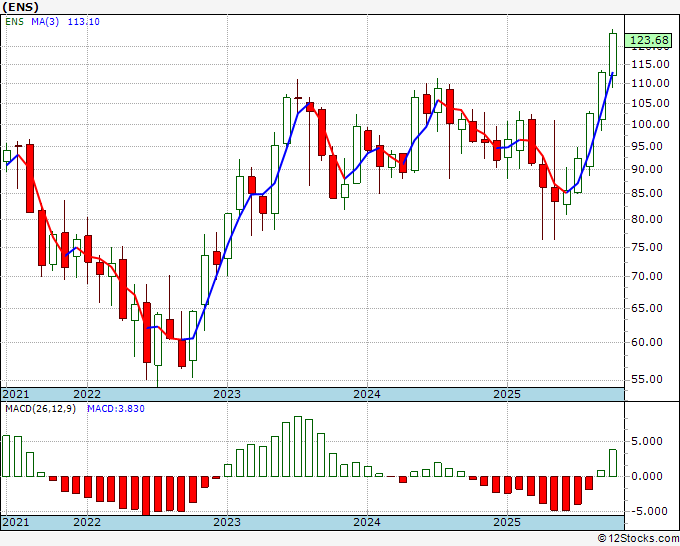Click the tallest green MACD histogram bar
The image size is (680, 546).
(x=298, y=447)
